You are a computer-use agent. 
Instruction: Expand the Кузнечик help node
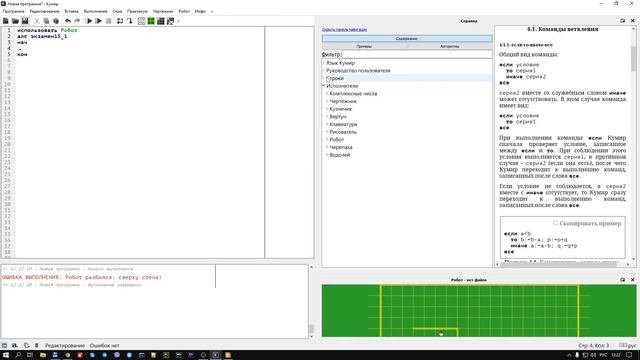point(327,109)
